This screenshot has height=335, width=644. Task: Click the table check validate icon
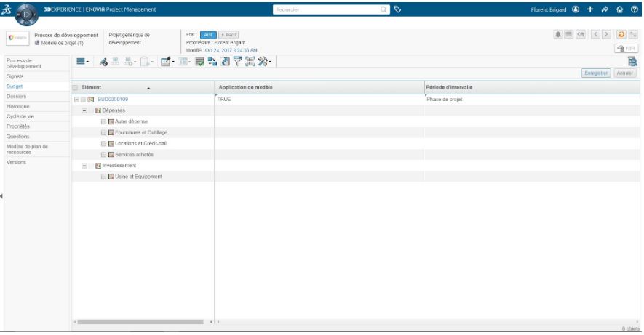point(199,62)
